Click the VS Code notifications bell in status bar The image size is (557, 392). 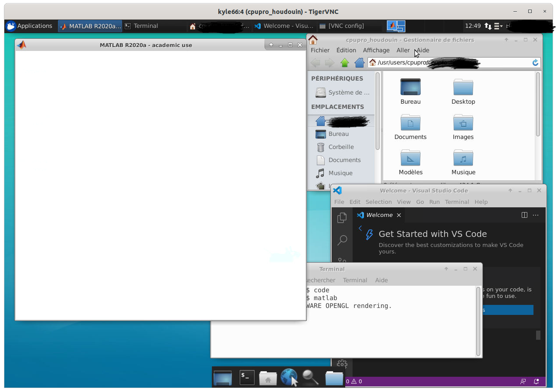pos(537,382)
